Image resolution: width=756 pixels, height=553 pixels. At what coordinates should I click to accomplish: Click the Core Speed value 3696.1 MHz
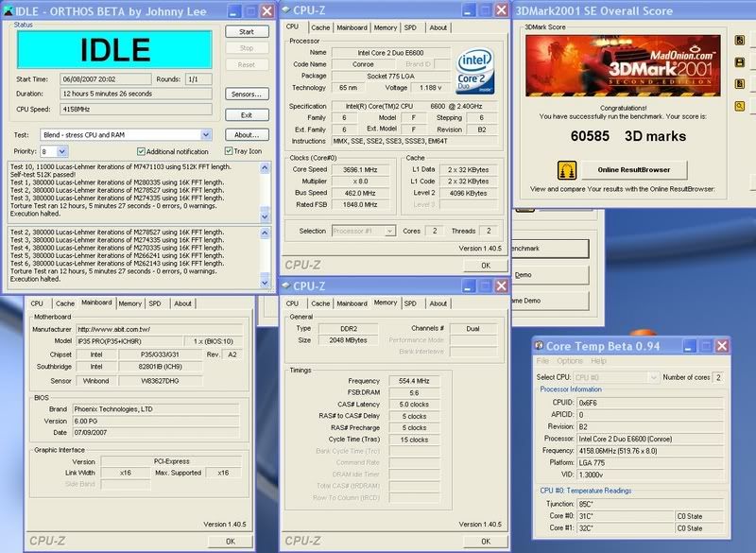[360, 170]
